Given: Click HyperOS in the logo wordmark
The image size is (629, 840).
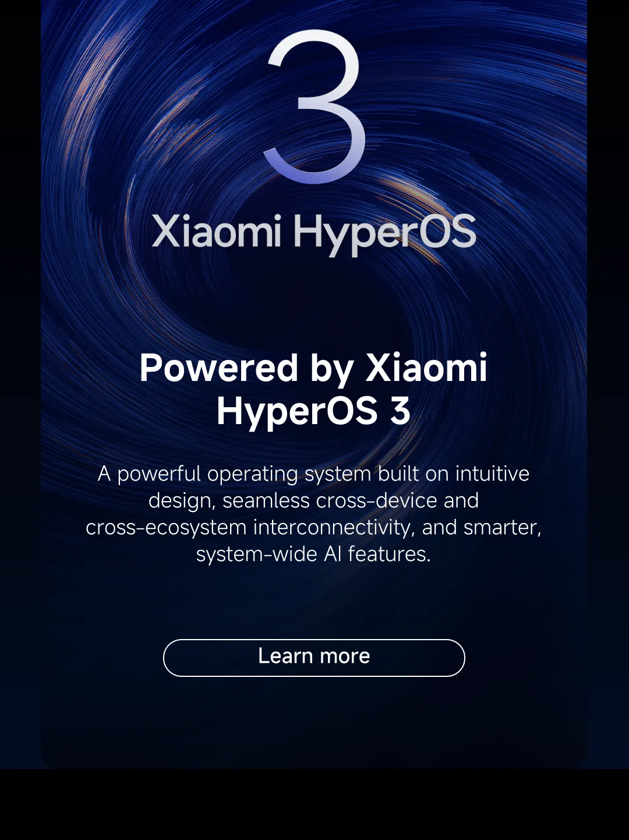Looking at the screenshot, I should 384,234.
